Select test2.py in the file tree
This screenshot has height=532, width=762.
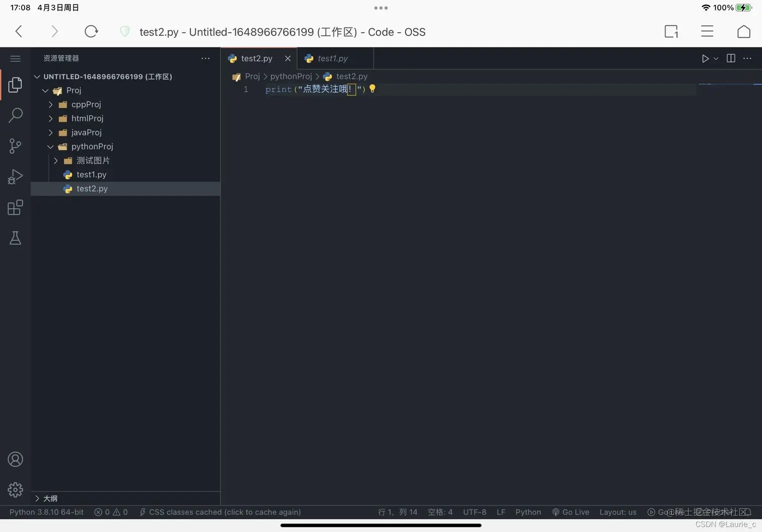125,189
